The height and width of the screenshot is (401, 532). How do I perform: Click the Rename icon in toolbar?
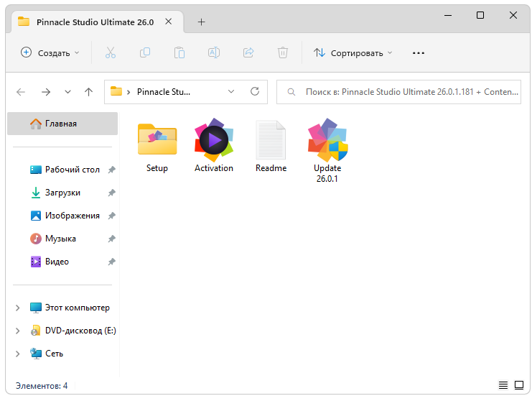pyautogui.click(x=214, y=53)
